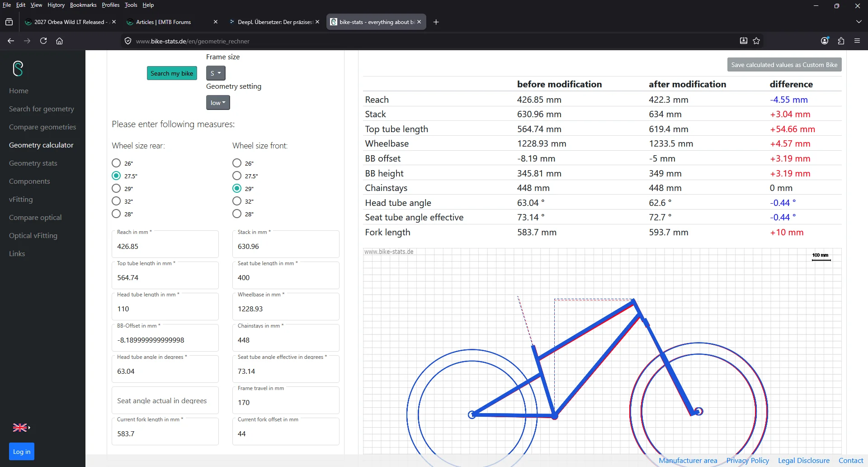Open Search for geometry in sidebar
Image resolution: width=868 pixels, height=467 pixels.
(42, 109)
